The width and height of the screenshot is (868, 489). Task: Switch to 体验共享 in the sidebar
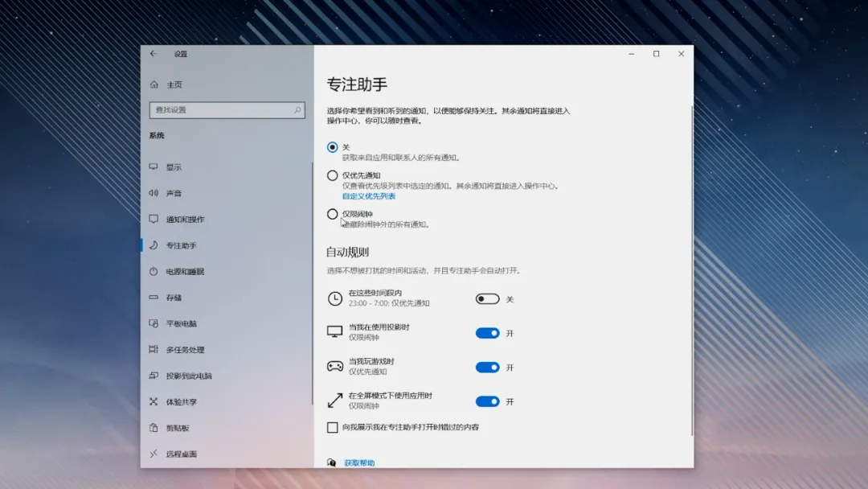point(154,401)
